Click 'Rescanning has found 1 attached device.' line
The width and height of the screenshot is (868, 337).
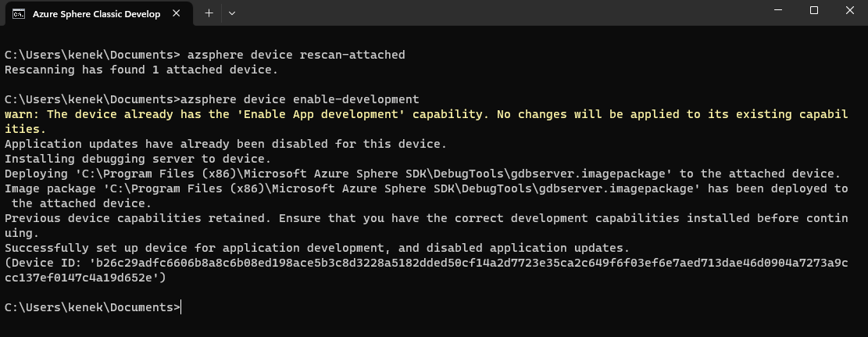pos(141,70)
